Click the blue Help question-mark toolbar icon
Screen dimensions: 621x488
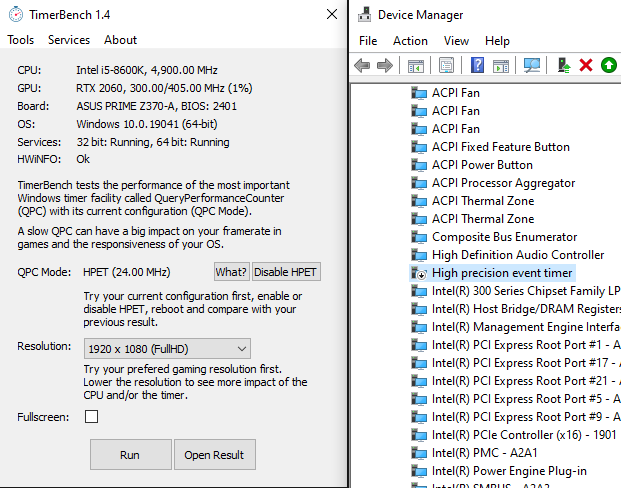coord(477,65)
